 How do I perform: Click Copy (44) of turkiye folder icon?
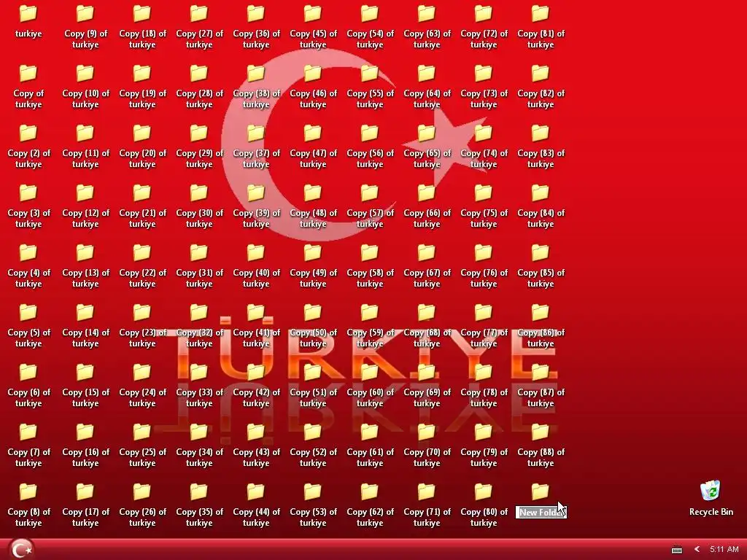click(x=256, y=492)
